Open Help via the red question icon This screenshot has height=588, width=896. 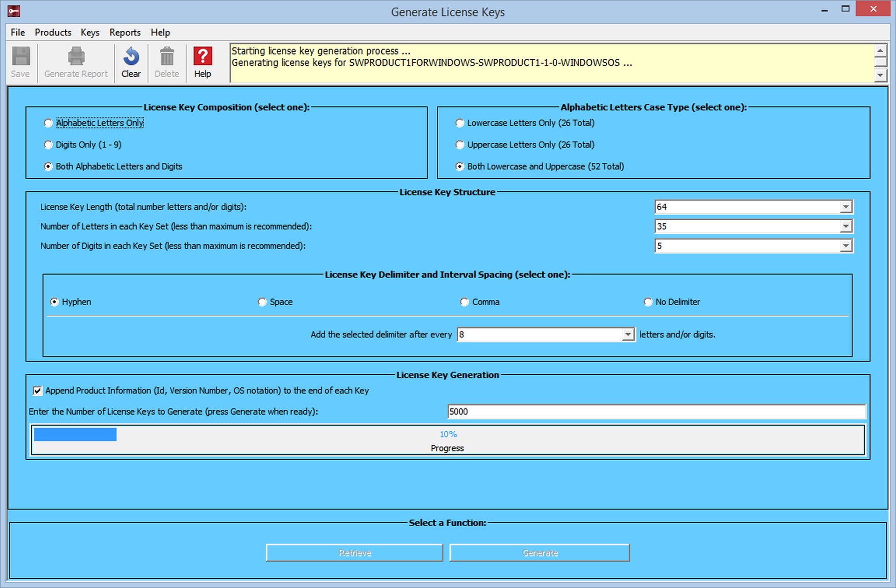(203, 56)
